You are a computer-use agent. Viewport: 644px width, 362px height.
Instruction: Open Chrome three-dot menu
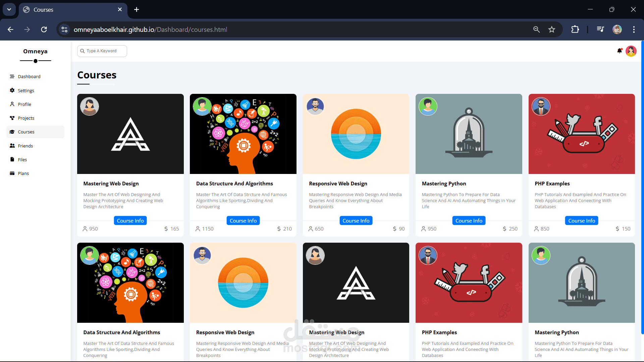tap(634, 29)
